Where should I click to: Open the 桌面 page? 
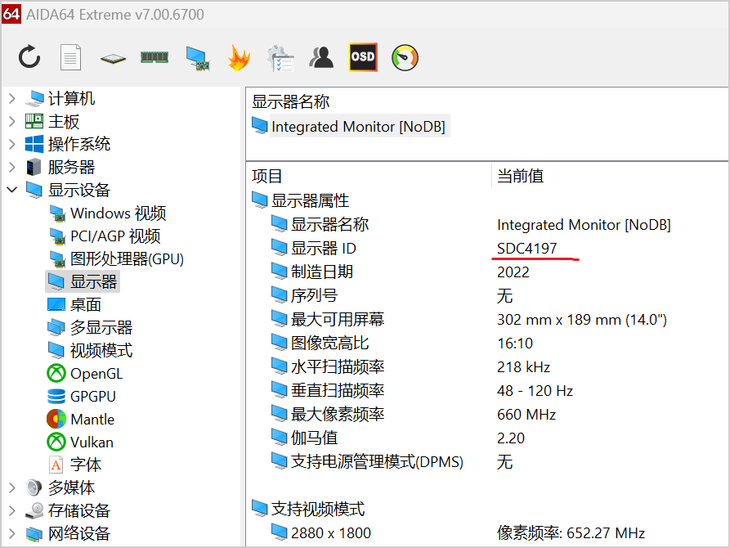(x=86, y=305)
